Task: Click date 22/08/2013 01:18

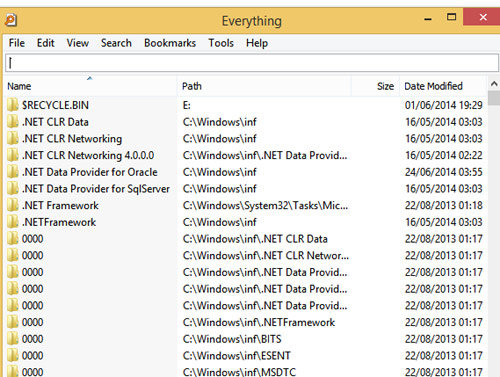Action: point(444,205)
